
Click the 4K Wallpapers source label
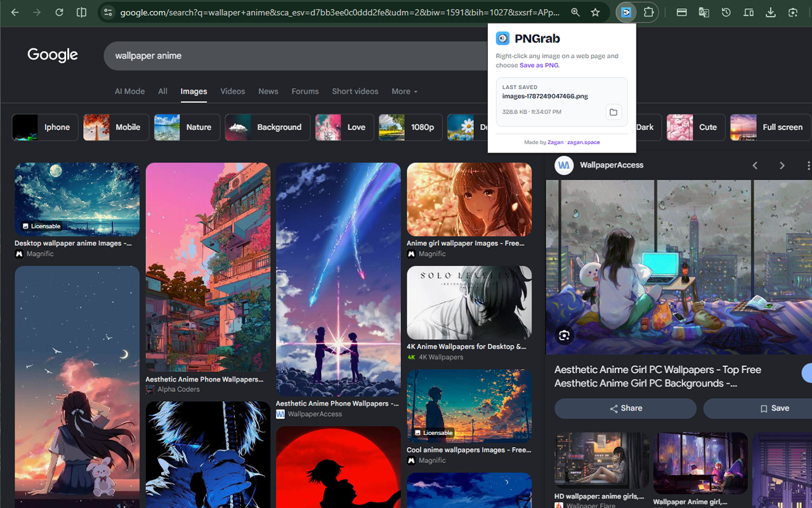(441, 357)
